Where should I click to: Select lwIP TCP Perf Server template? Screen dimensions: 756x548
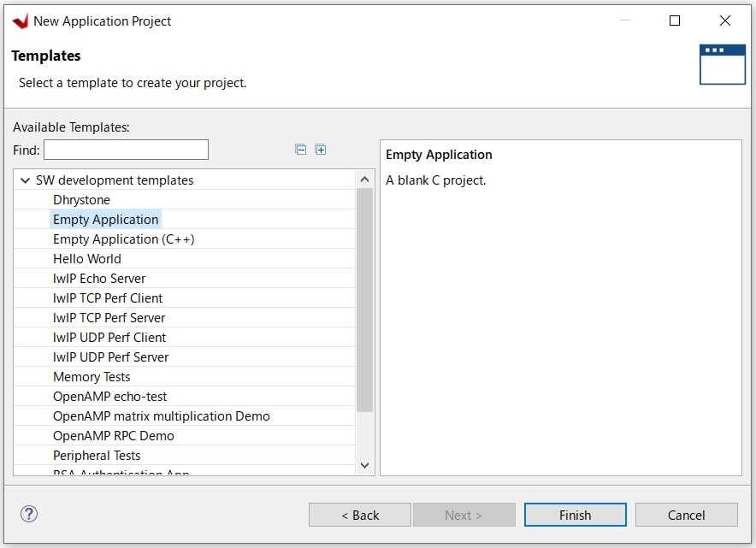[109, 318]
